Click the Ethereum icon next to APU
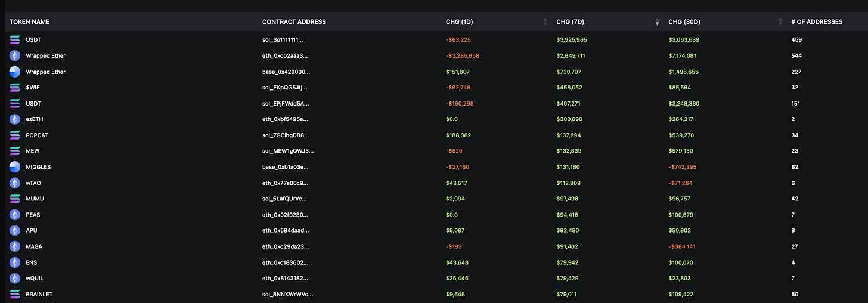The height and width of the screenshot is (303, 868). point(15,230)
